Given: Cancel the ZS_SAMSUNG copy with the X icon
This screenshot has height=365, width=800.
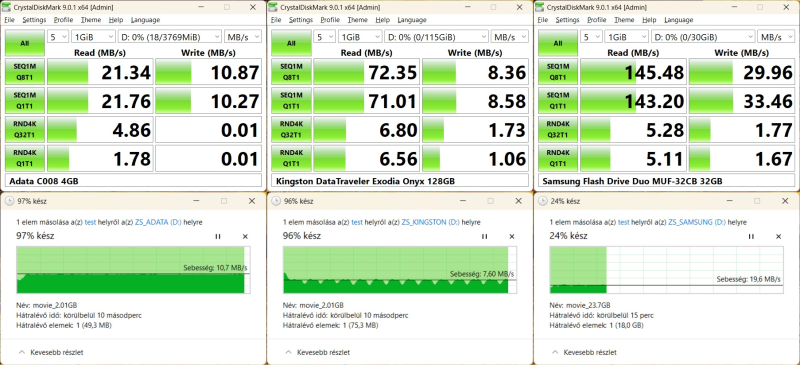Looking at the screenshot, I should coord(778,236).
